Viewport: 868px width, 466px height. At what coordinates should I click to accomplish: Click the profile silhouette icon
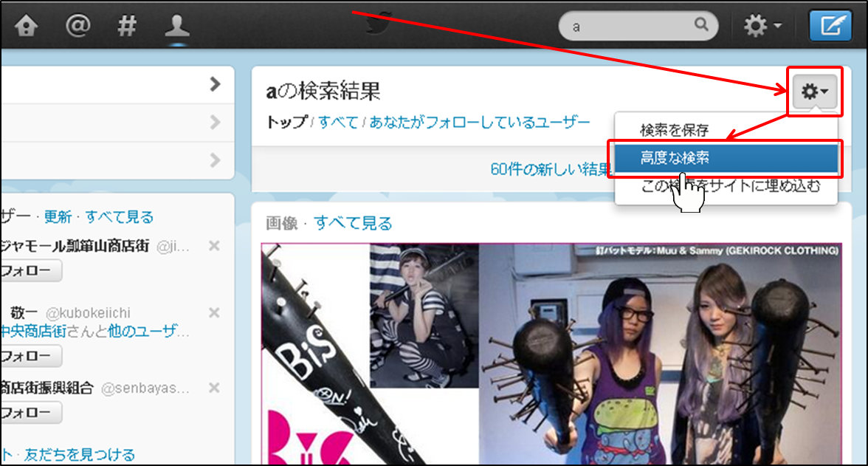(177, 27)
